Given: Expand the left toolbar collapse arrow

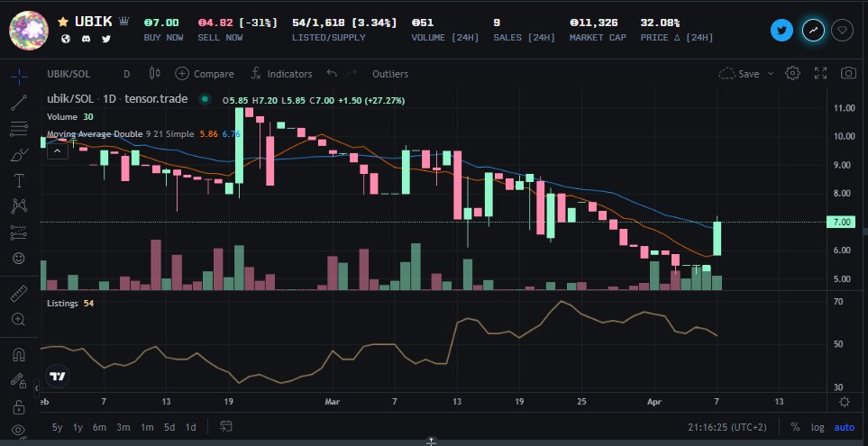Looking at the screenshot, I should tap(37, 387).
